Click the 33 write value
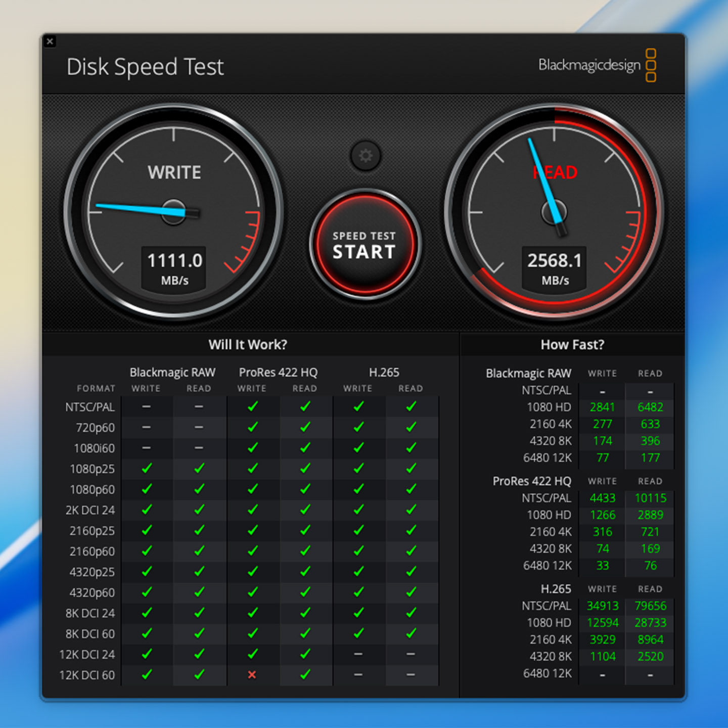Viewport: 728px width, 728px height. point(602,566)
